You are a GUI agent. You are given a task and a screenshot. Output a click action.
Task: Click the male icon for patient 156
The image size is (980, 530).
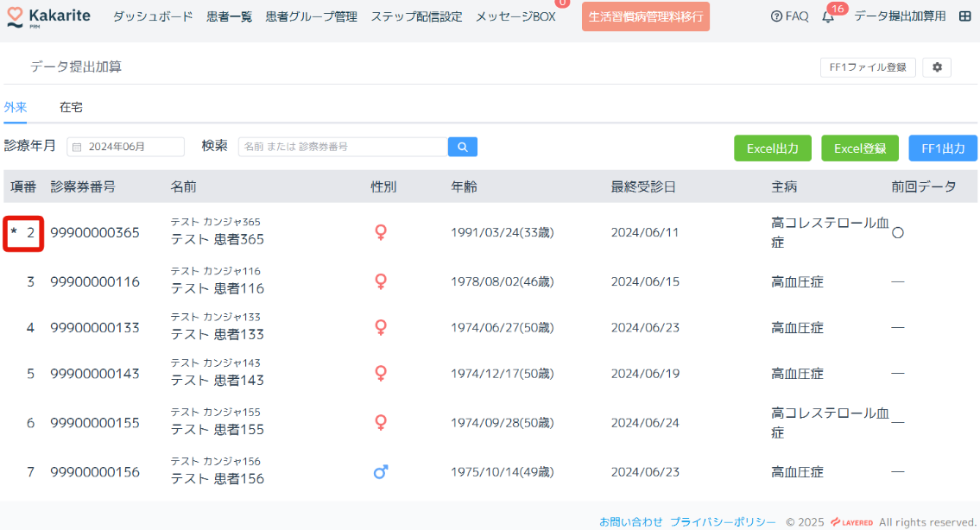381,472
